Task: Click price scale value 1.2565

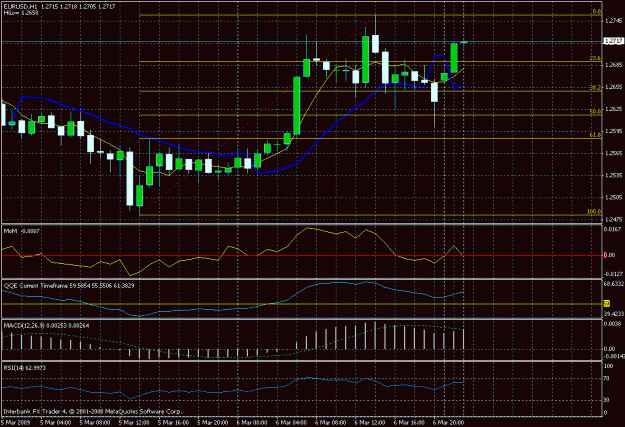Action: point(613,153)
